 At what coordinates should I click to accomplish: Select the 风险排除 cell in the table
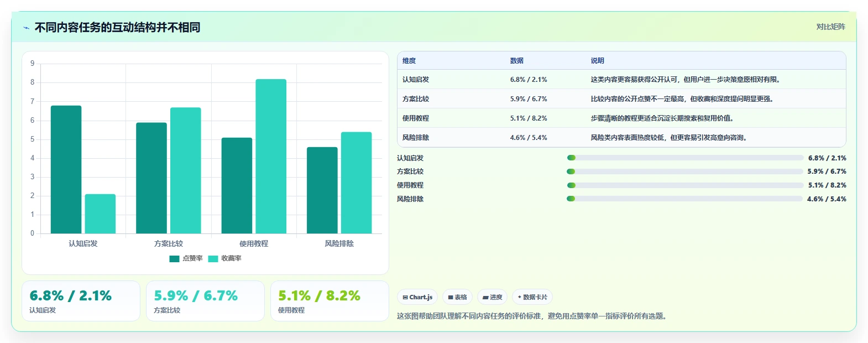click(x=416, y=138)
